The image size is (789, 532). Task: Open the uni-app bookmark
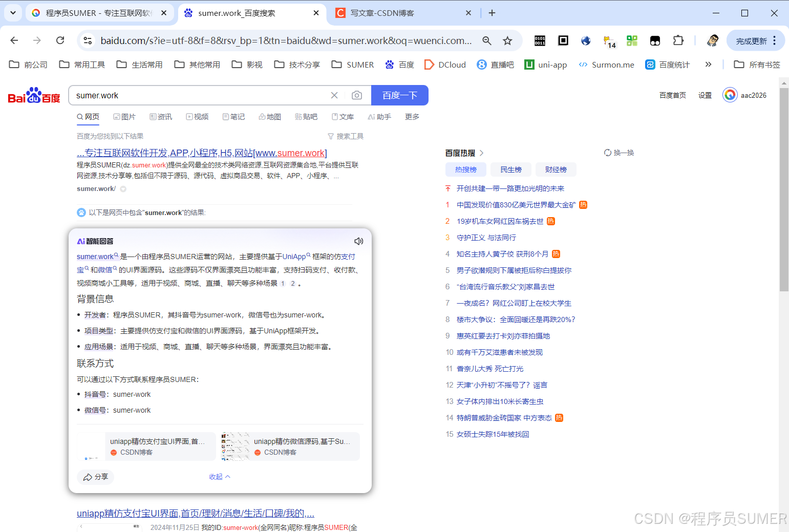tap(546, 65)
